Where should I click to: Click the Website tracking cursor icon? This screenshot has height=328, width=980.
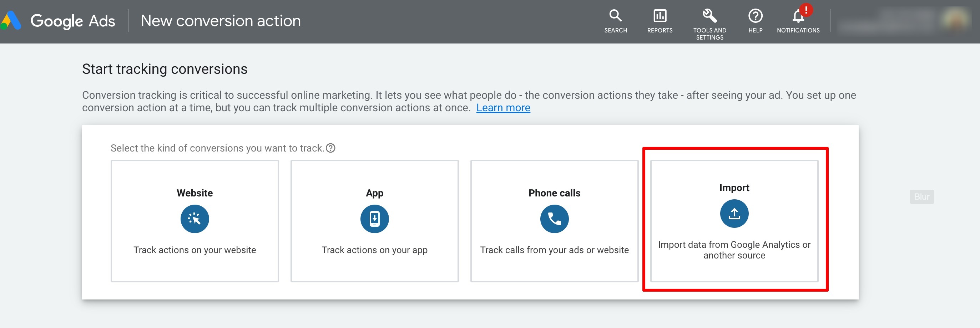coord(195,219)
